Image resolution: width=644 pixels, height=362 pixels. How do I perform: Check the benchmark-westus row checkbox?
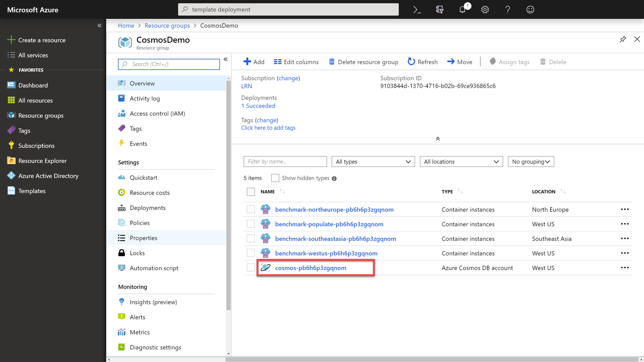click(x=250, y=253)
